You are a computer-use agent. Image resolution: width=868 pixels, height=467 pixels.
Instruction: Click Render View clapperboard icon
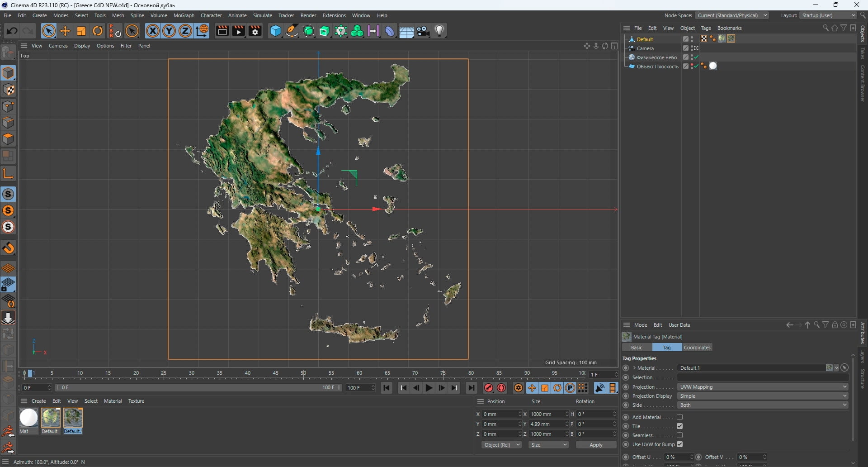click(x=222, y=31)
